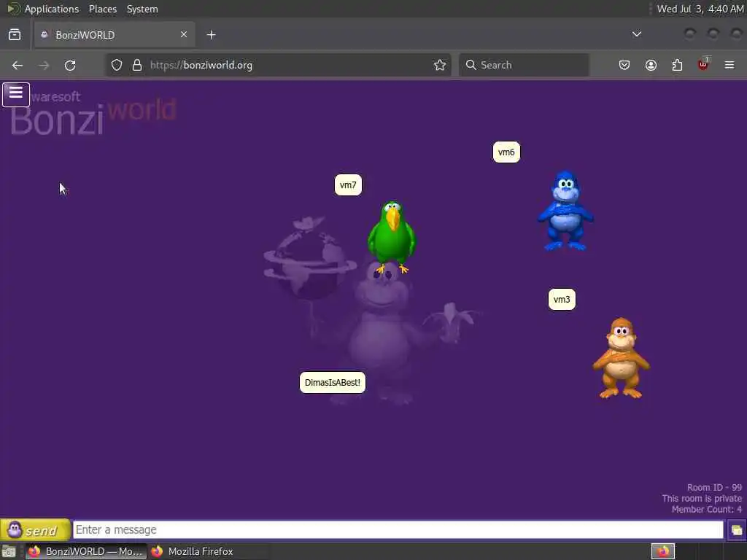
Task: Click the blue gorilla character vm6
Action: tap(565, 211)
